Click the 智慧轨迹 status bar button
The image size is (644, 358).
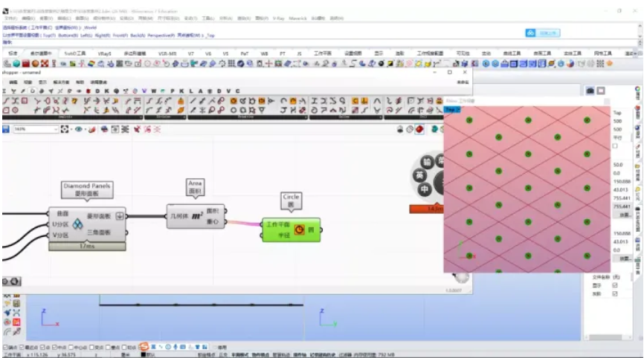pos(281,355)
